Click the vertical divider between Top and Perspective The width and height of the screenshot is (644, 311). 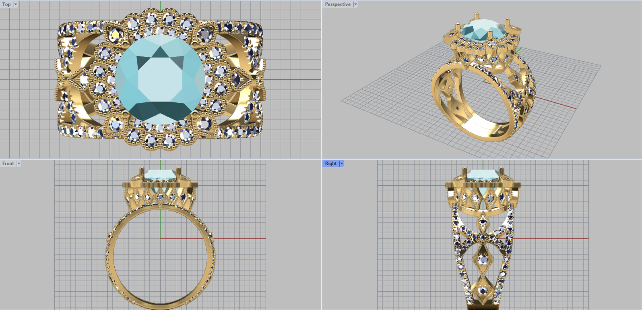click(322, 81)
